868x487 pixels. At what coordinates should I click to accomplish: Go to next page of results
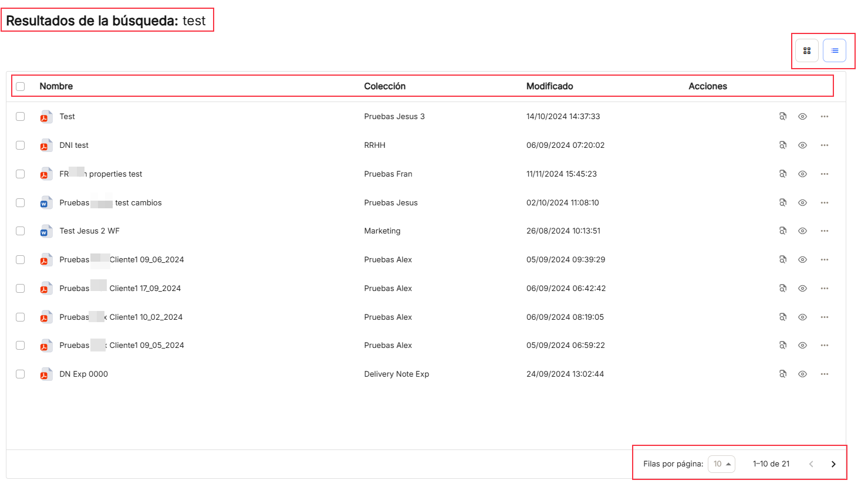point(833,464)
